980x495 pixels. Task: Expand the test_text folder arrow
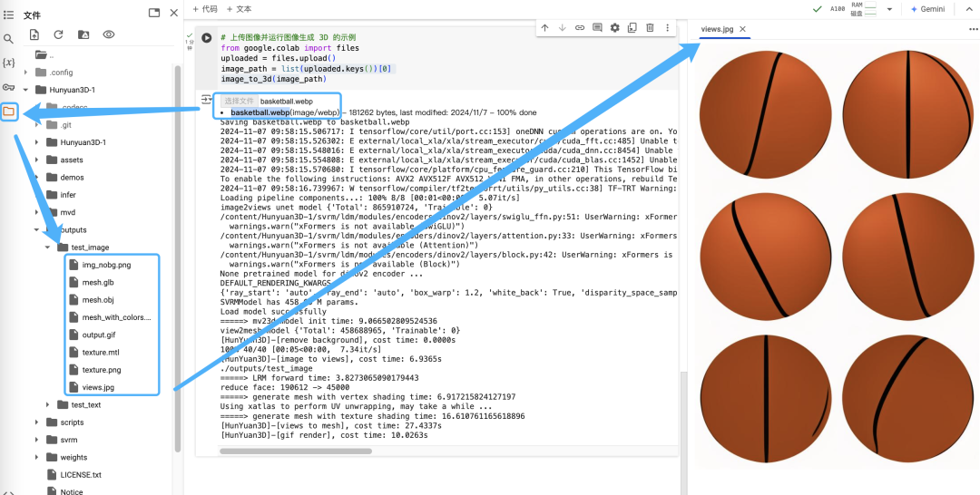coord(48,404)
